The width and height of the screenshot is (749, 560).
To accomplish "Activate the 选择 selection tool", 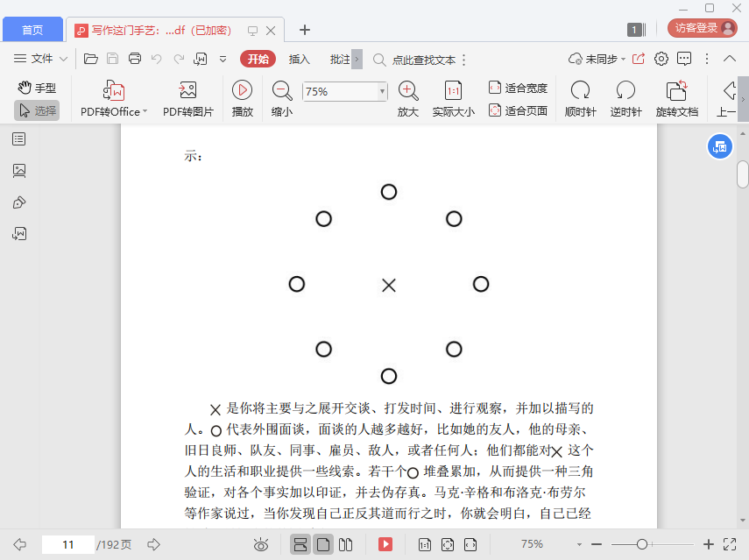I will [x=38, y=110].
